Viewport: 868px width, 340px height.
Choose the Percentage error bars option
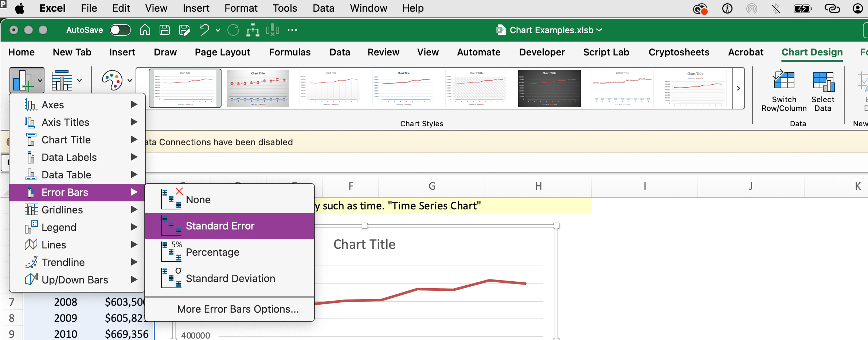[x=212, y=252]
